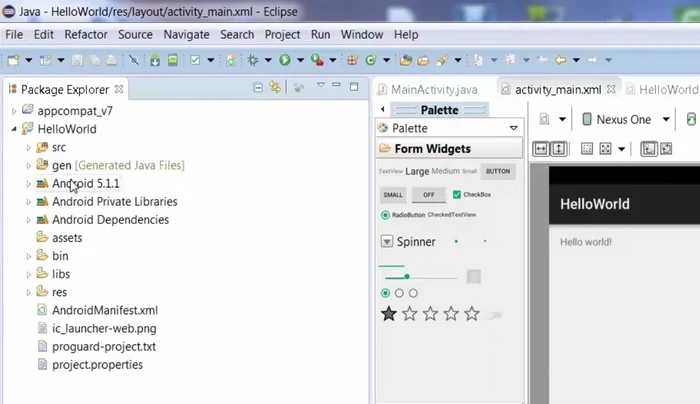Open the Run button dropdown arrow
Screen dimensions: 700x404
pos(300,60)
